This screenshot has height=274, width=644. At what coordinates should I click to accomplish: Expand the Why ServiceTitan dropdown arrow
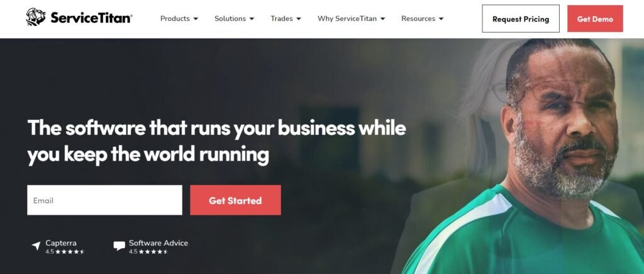tap(383, 19)
